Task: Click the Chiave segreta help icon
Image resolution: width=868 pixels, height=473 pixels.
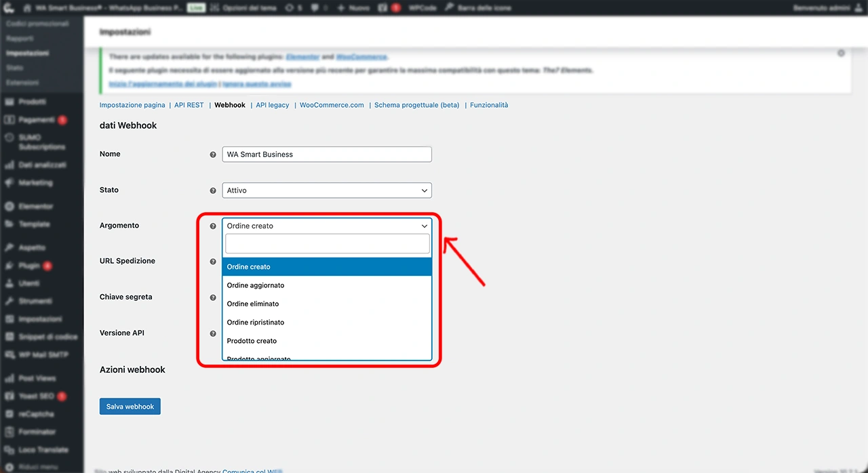Action: (213, 297)
